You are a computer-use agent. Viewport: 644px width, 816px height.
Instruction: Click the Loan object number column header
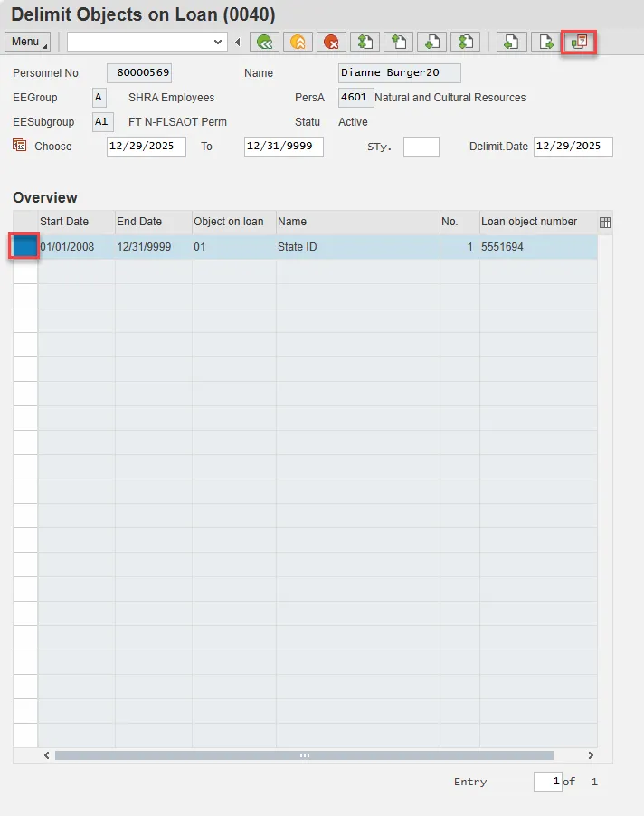point(538,222)
